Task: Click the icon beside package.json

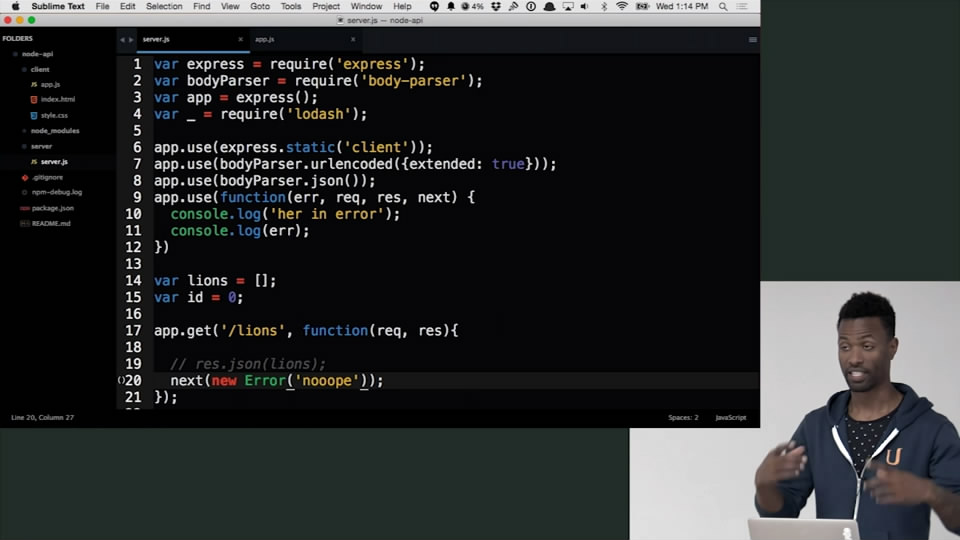Action: tap(24, 208)
